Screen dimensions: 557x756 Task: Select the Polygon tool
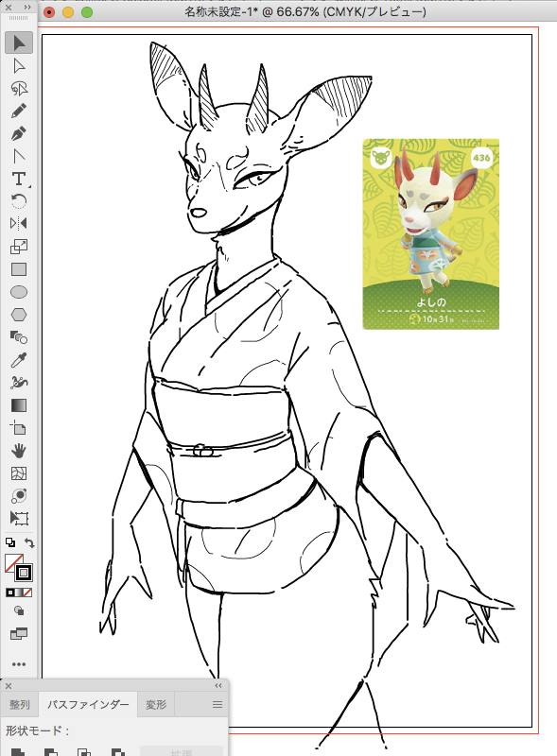(19, 315)
